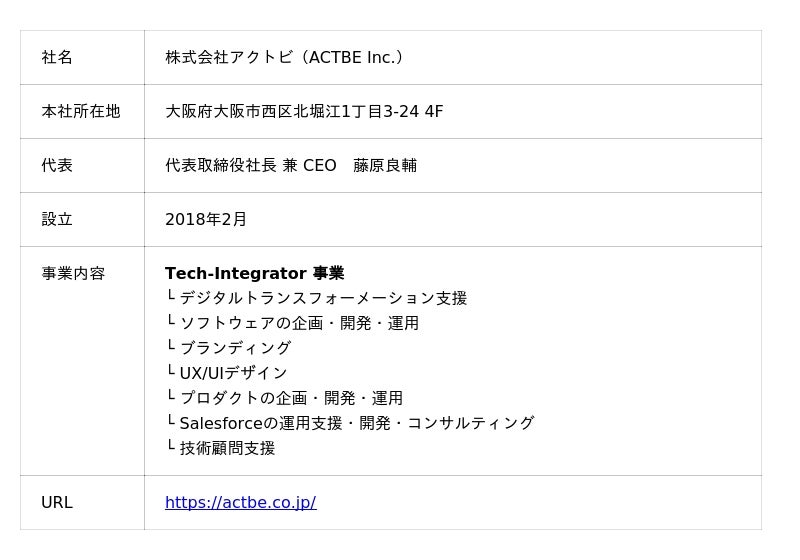The height and width of the screenshot is (560, 800).
Task: Click the 設立 row label
Action: click(57, 219)
